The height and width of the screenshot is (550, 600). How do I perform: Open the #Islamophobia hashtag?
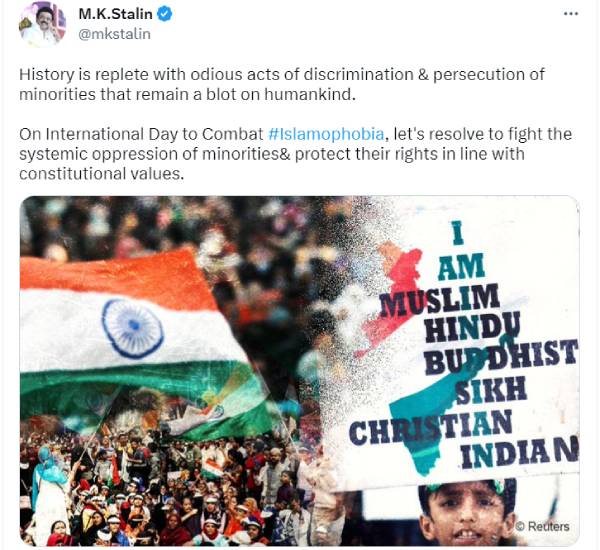point(326,134)
